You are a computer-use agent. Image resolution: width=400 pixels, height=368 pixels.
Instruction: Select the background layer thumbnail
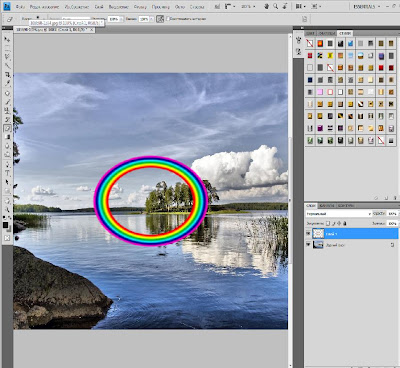(318, 245)
